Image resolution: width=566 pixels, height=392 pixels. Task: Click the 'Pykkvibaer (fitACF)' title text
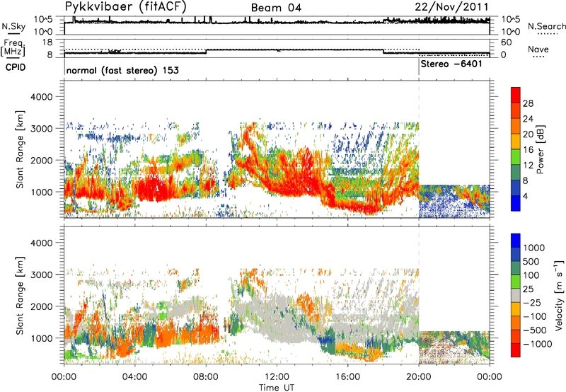(x=126, y=6)
